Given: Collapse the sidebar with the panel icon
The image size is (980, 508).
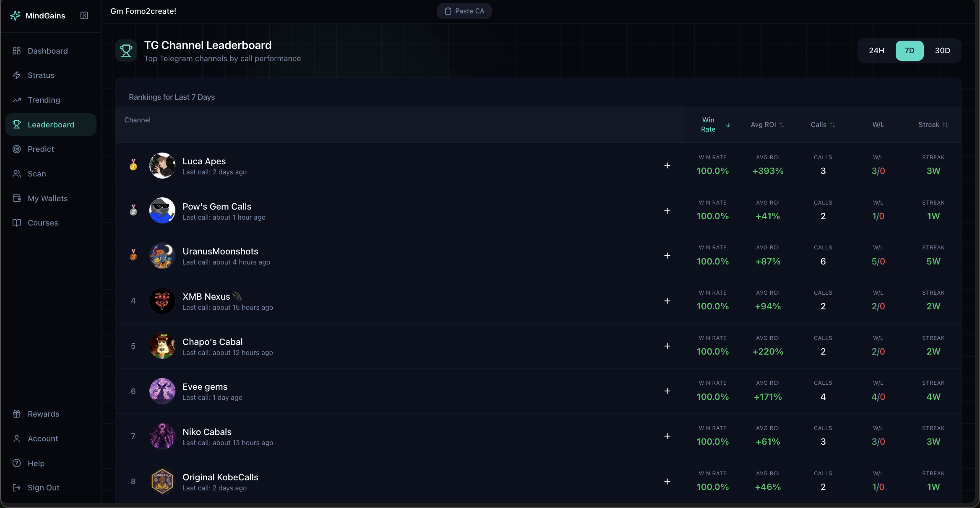Looking at the screenshot, I should 84,16.
